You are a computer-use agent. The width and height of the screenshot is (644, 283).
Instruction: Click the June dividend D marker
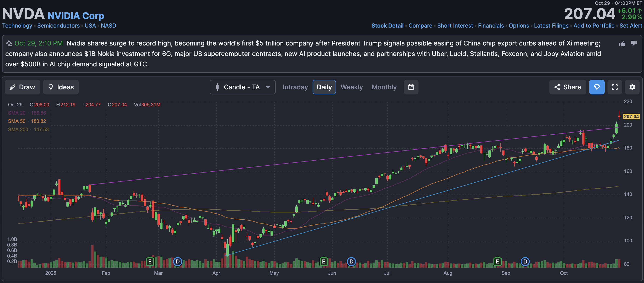pyautogui.click(x=351, y=261)
